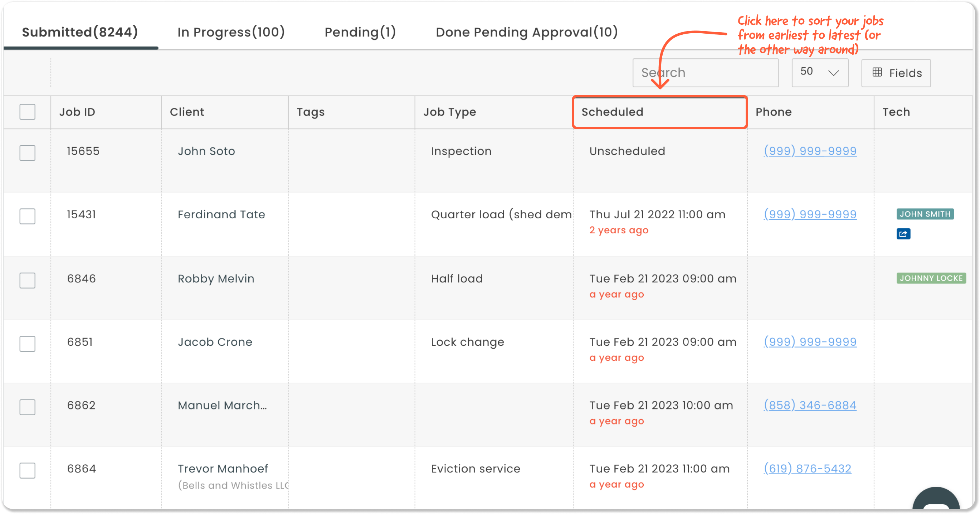The width and height of the screenshot is (980, 514).
Task: Open the Done Pending Approval(10) tab
Action: (527, 32)
